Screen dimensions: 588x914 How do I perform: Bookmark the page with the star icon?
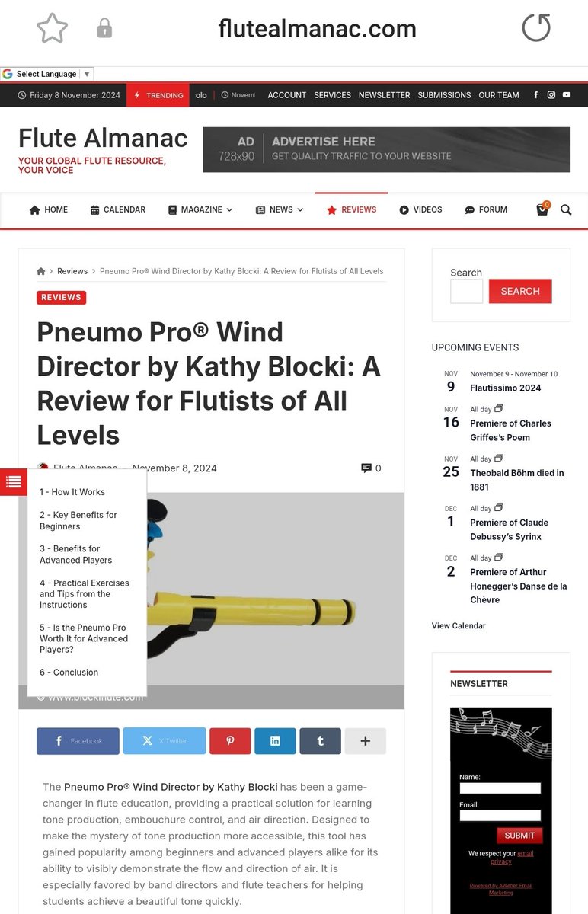pyautogui.click(x=53, y=29)
